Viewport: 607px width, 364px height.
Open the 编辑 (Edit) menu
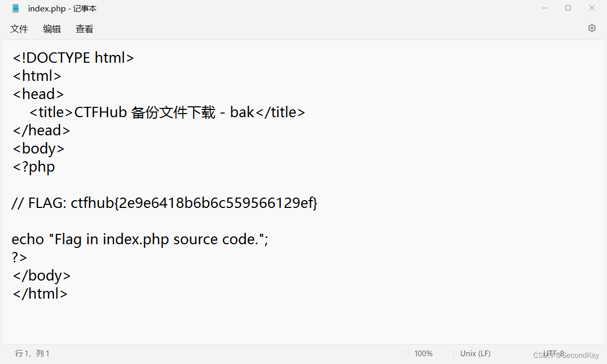[x=51, y=29]
